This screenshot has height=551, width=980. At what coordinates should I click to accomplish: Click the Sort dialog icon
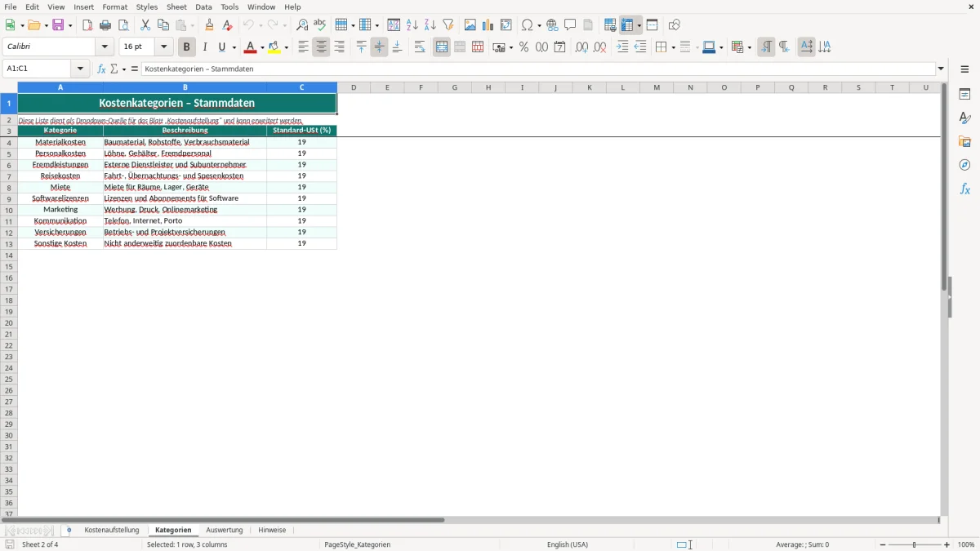pos(394,25)
